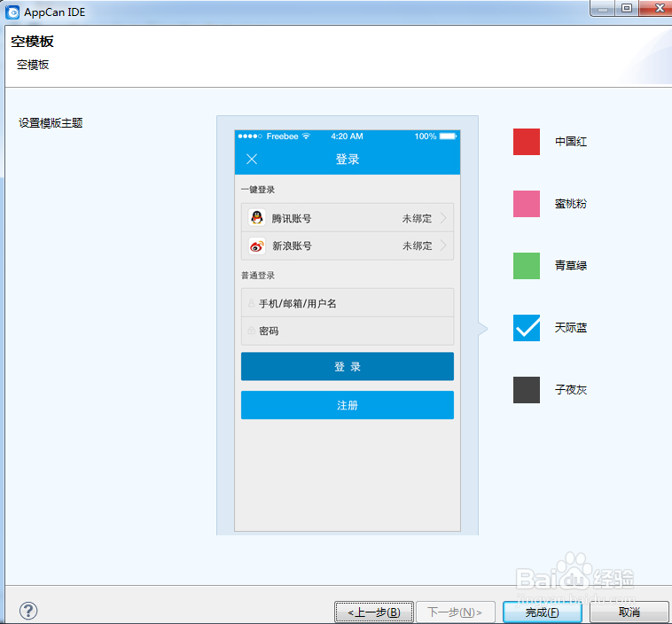This screenshot has width=672, height=624.
Task: Select the 蜜桃粉 pink color swatch
Action: pyautogui.click(x=527, y=204)
